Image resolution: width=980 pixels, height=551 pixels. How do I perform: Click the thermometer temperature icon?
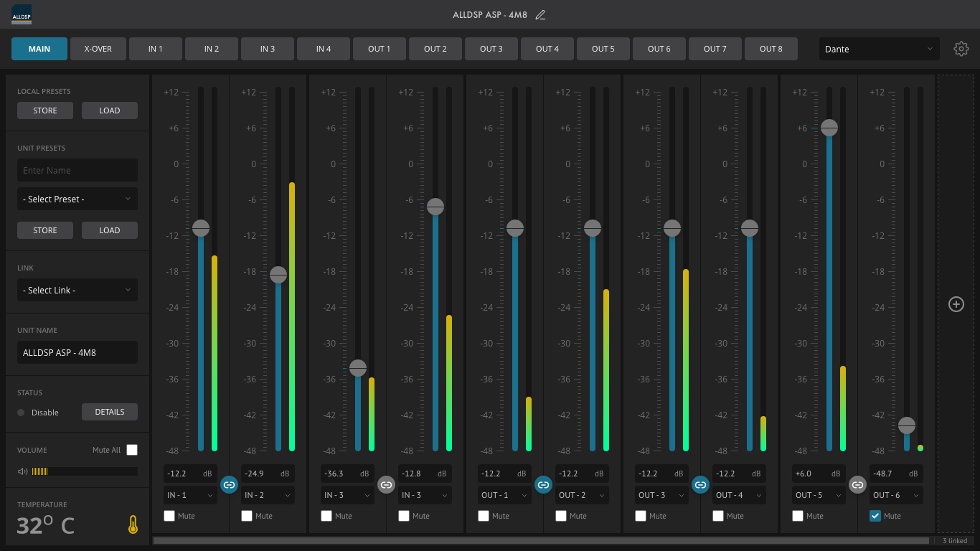coord(133,525)
